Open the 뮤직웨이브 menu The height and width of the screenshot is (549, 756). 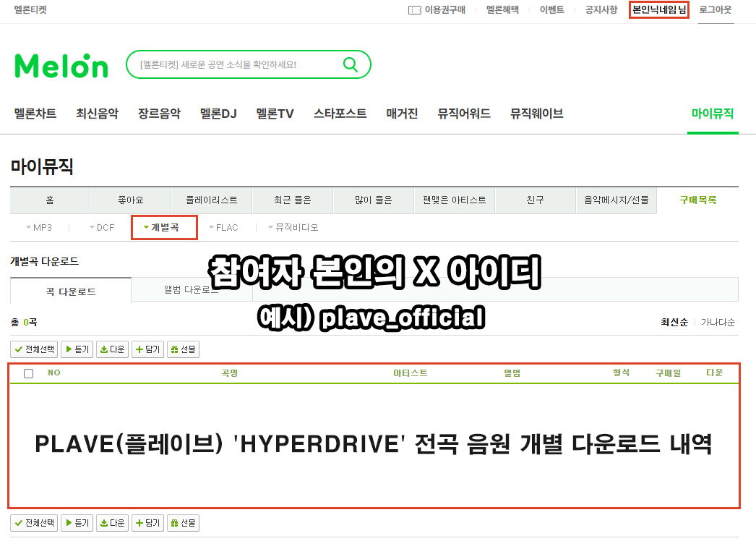(536, 114)
